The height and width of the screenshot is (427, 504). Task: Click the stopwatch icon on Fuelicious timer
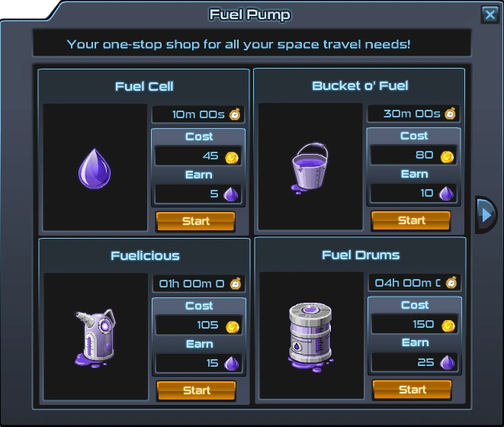click(x=236, y=284)
